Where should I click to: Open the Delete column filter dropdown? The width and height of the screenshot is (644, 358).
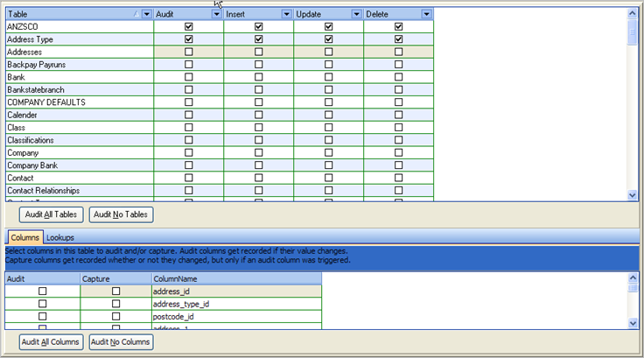(426, 14)
